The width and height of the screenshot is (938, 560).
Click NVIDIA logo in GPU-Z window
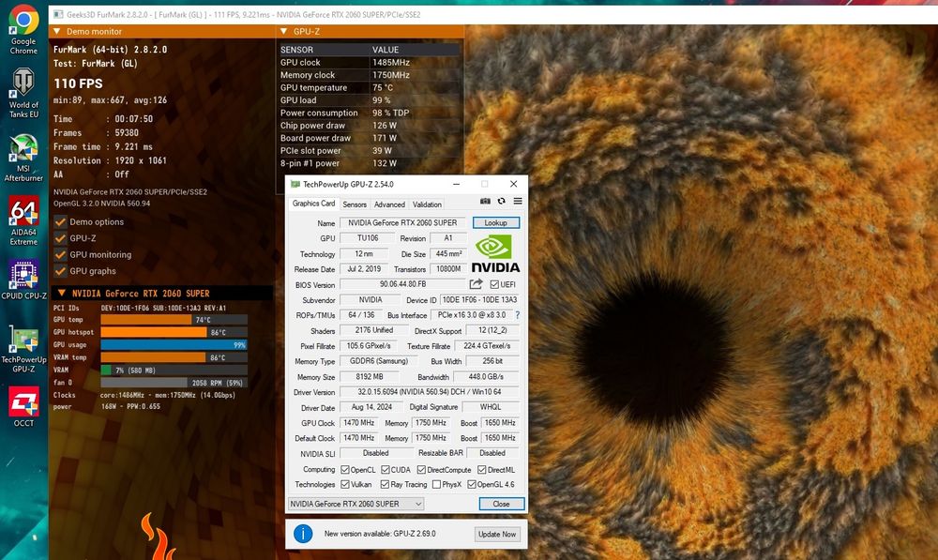tap(495, 253)
